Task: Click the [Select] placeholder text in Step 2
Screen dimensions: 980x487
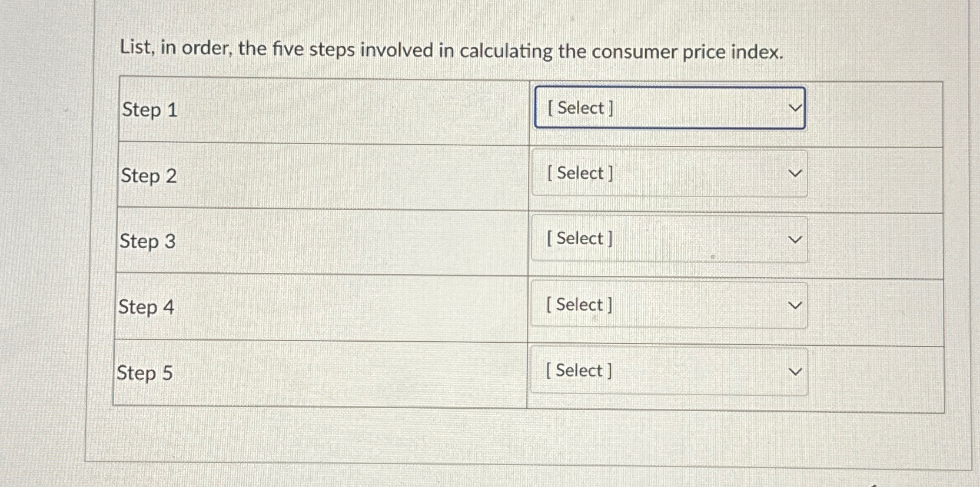Action: click(578, 173)
